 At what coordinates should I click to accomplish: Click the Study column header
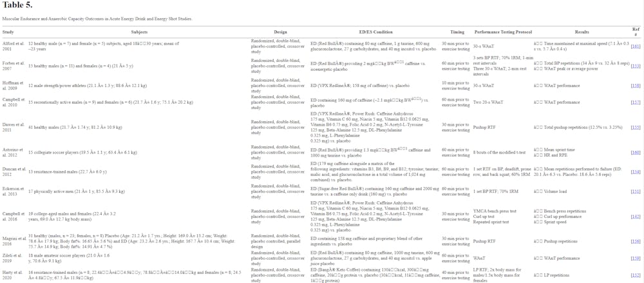click(8, 32)
